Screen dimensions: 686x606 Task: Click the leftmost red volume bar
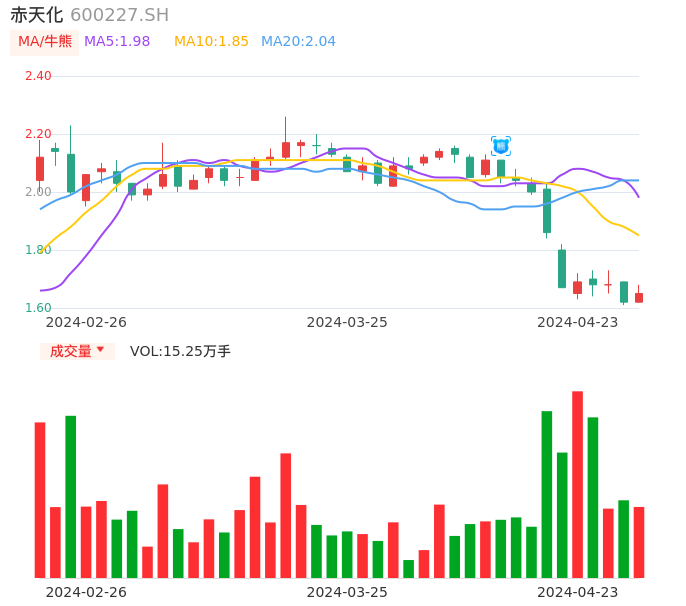(x=40, y=499)
